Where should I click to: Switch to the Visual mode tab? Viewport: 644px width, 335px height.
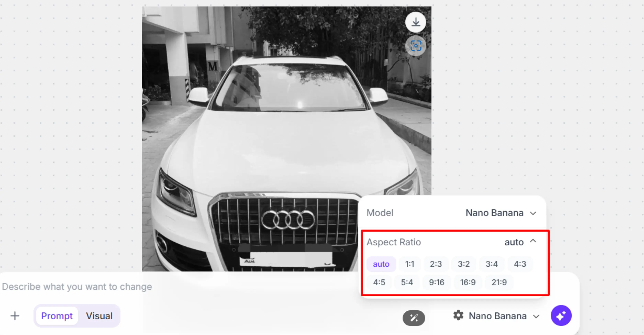(x=99, y=316)
